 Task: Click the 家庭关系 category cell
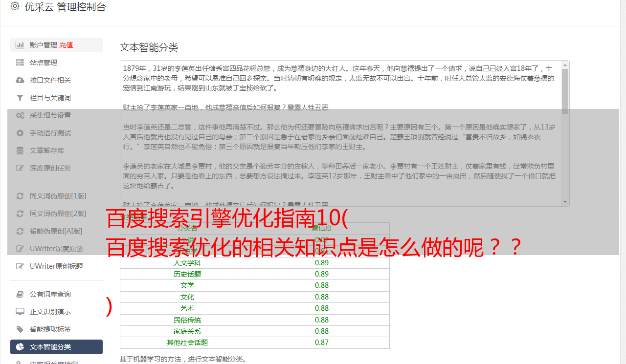point(187,331)
